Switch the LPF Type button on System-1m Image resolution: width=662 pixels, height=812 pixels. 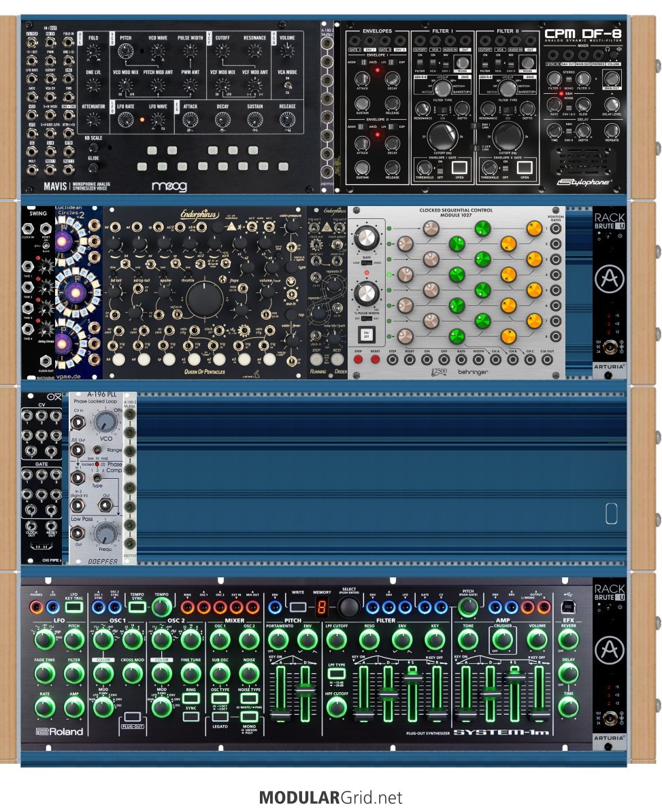(x=336, y=674)
